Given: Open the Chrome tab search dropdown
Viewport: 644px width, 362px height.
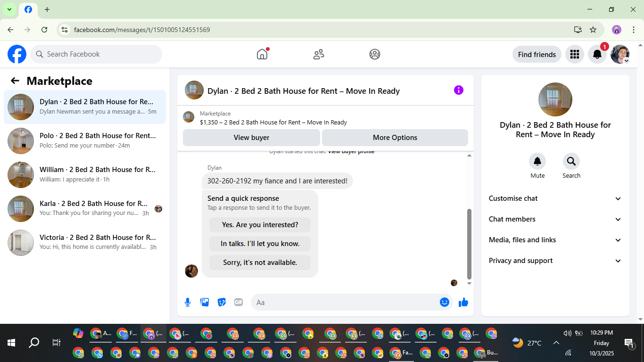Looking at the screenshot, I should point(9,9).
